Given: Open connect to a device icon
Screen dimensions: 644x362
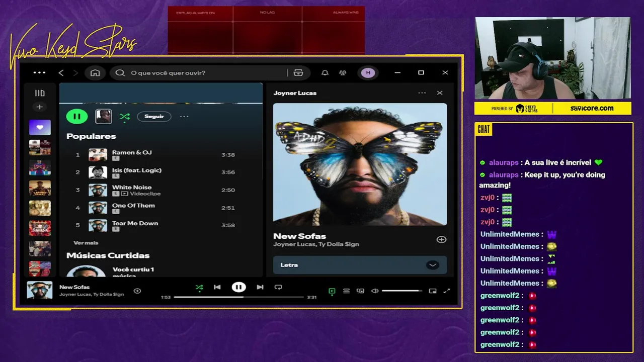Looking at the screenshot, I should pos(360,291).
